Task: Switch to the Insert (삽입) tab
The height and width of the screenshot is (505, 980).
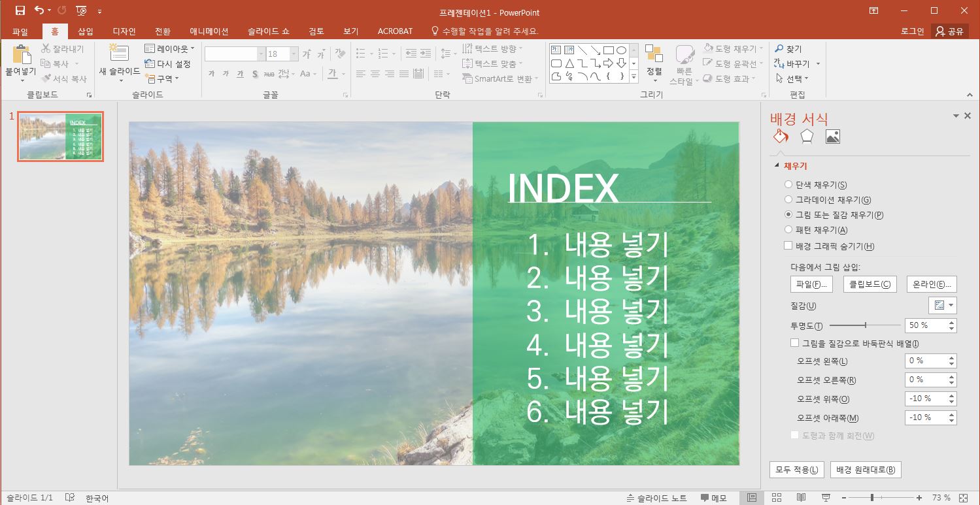Action: (86, 31)
